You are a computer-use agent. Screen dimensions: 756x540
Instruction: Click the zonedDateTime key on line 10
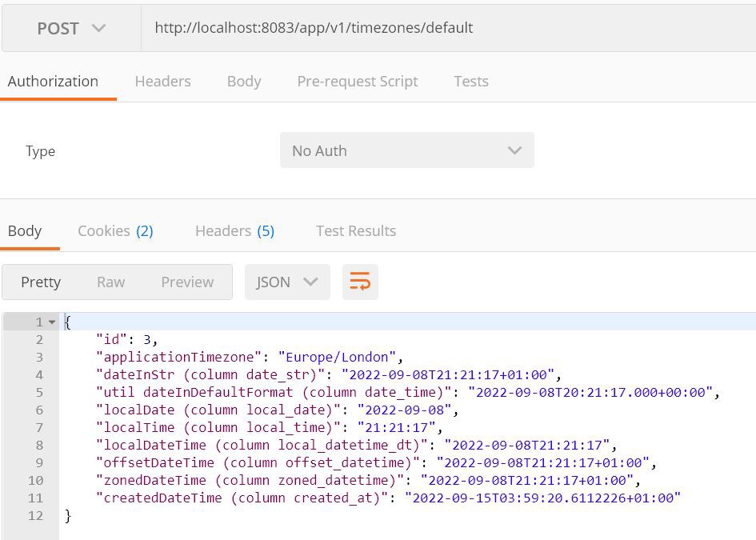click(250, 480)
